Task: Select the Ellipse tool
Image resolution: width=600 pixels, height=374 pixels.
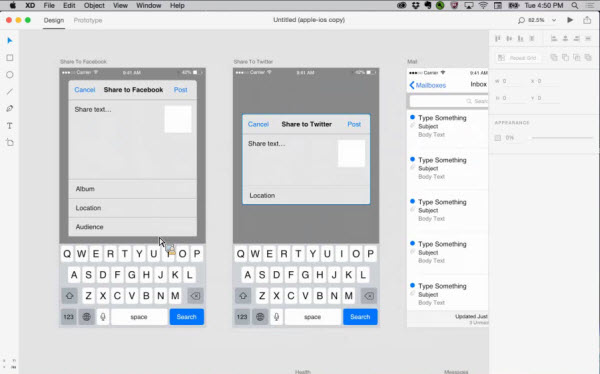Action: 10,75
